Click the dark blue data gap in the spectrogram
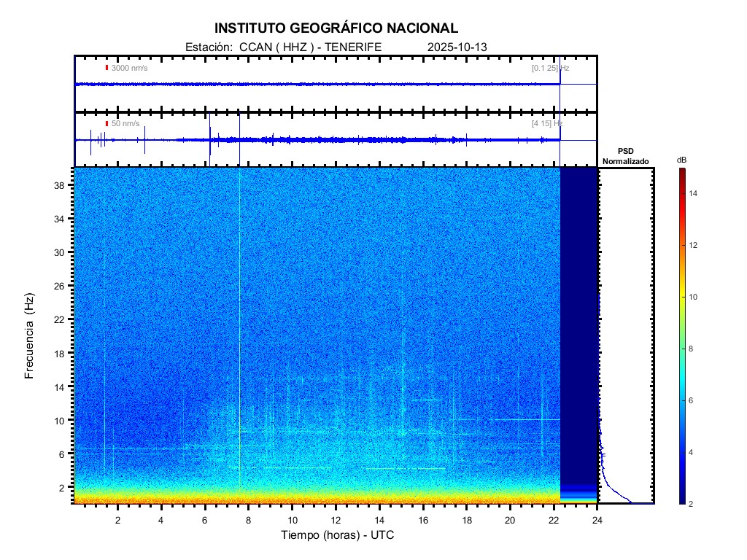747x560 pixels. point(578,321)
